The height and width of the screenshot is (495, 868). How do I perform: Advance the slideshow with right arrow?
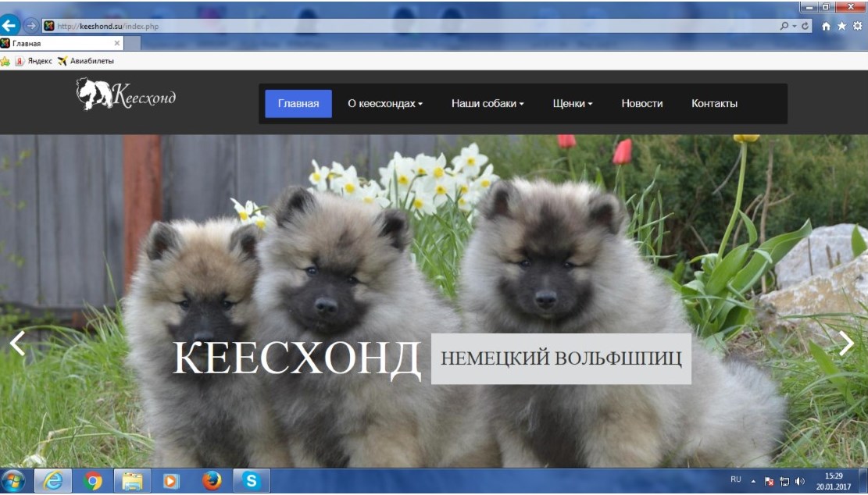tap(845, 344)
